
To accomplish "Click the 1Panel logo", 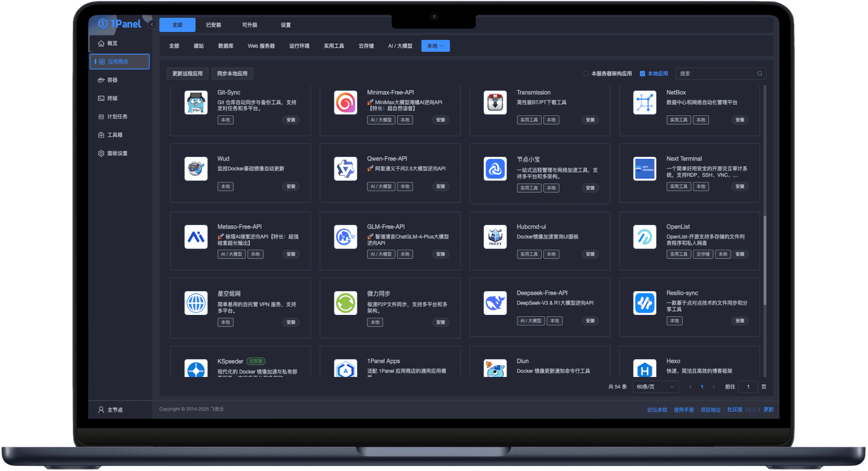I will (x=120, y=24).
